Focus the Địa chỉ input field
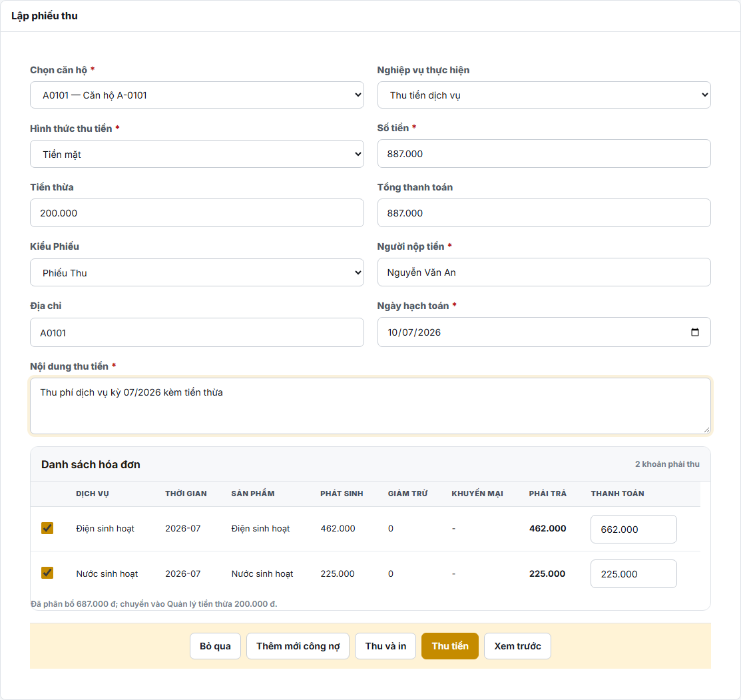The image size is (741, 700). (x=197, y=333)
